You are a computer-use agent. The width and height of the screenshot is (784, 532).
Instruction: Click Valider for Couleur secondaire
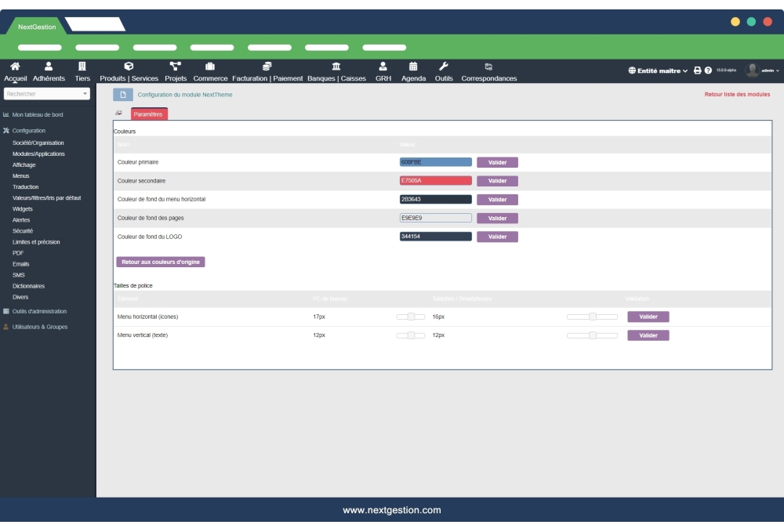[497, 181]
